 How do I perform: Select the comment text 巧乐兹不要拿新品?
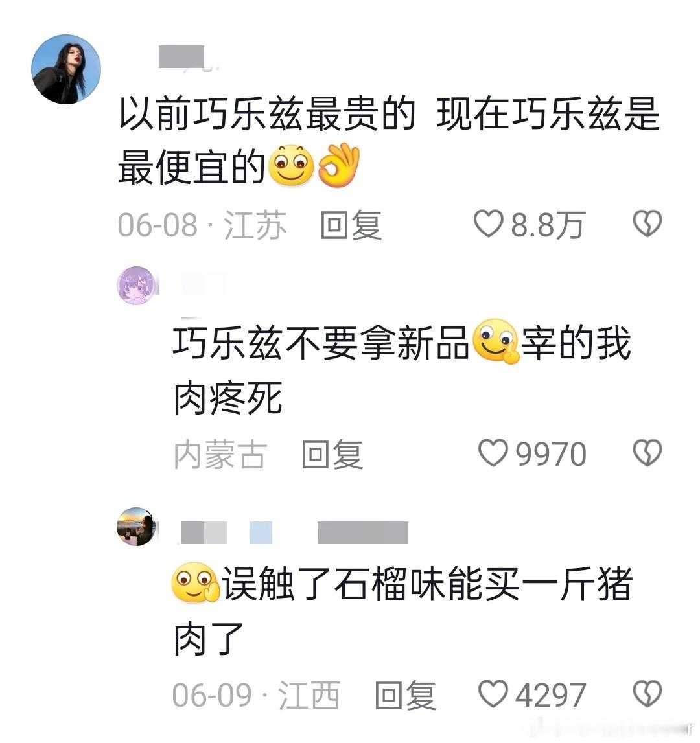(x=321, y=343)
